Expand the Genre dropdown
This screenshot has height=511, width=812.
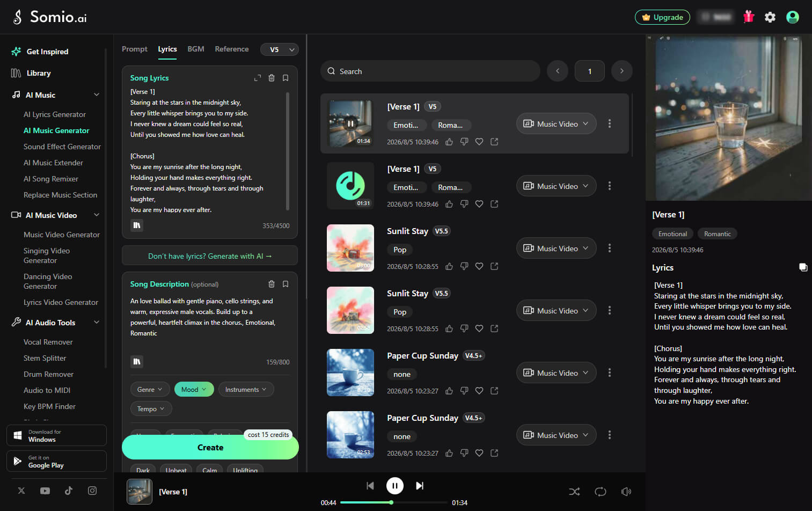point(150,390)
